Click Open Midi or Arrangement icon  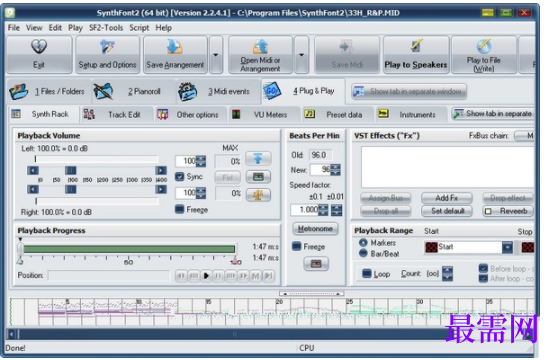pos(260,47)
